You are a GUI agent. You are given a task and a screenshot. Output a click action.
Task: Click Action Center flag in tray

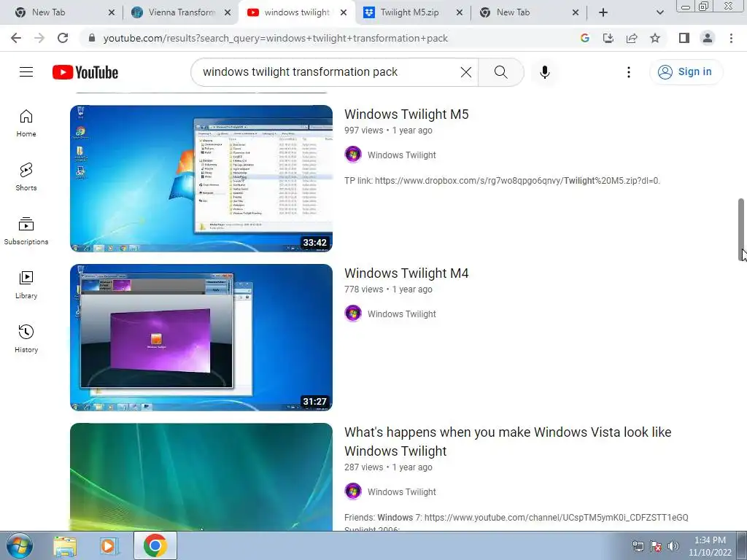pos(656,546)
